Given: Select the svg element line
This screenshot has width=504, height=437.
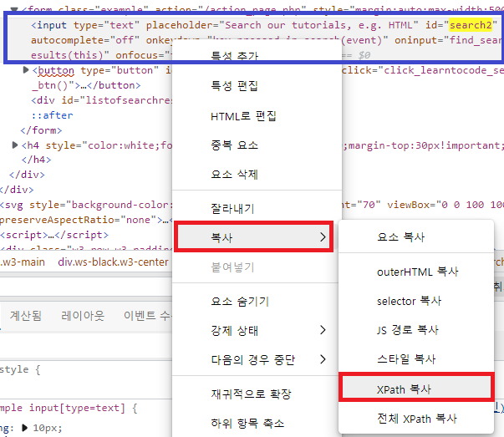Looking at the screenshot, I should click(86, 205).
